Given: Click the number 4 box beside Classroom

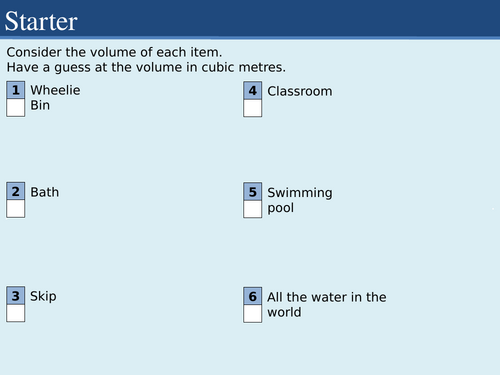Looking at the screenshot, I should (253, 90).
